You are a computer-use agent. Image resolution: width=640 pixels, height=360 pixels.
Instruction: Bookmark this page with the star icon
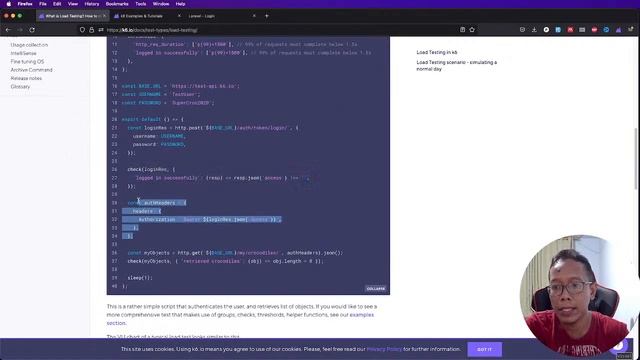click(472, 30)
